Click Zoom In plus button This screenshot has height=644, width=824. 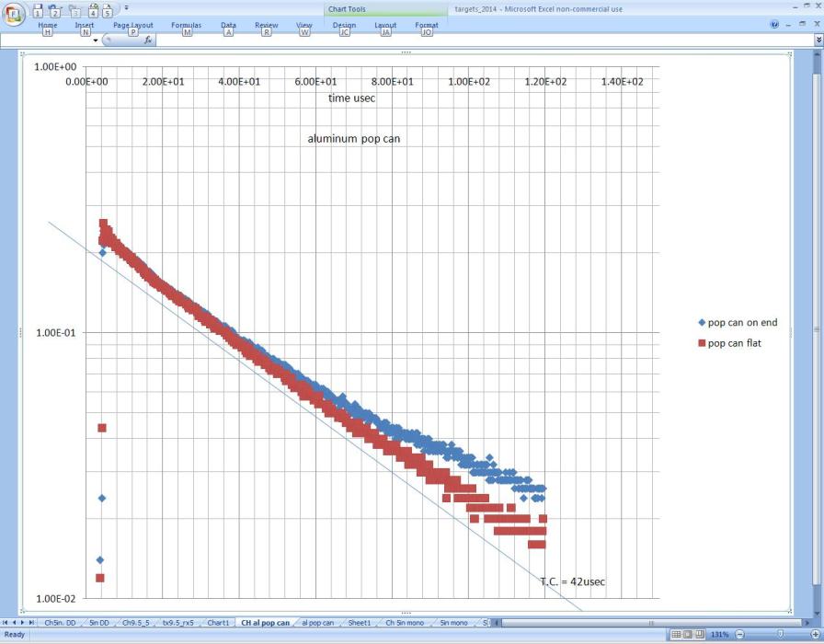click(x=816, y=635)
